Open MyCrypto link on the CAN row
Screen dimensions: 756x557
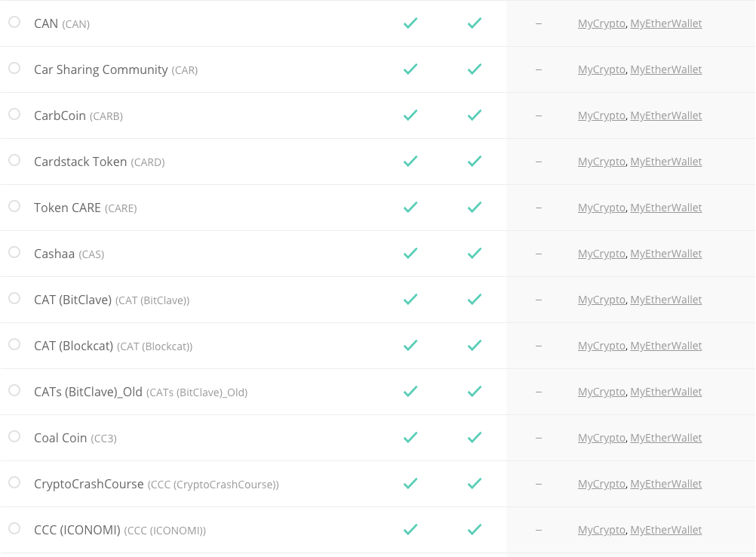click(601, 23)
